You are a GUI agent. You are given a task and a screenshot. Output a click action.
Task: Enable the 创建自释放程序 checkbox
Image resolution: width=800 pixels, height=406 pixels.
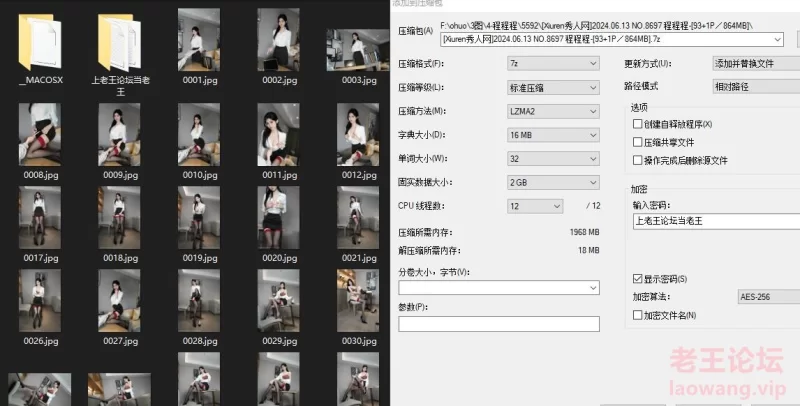[x=637, y=124]
